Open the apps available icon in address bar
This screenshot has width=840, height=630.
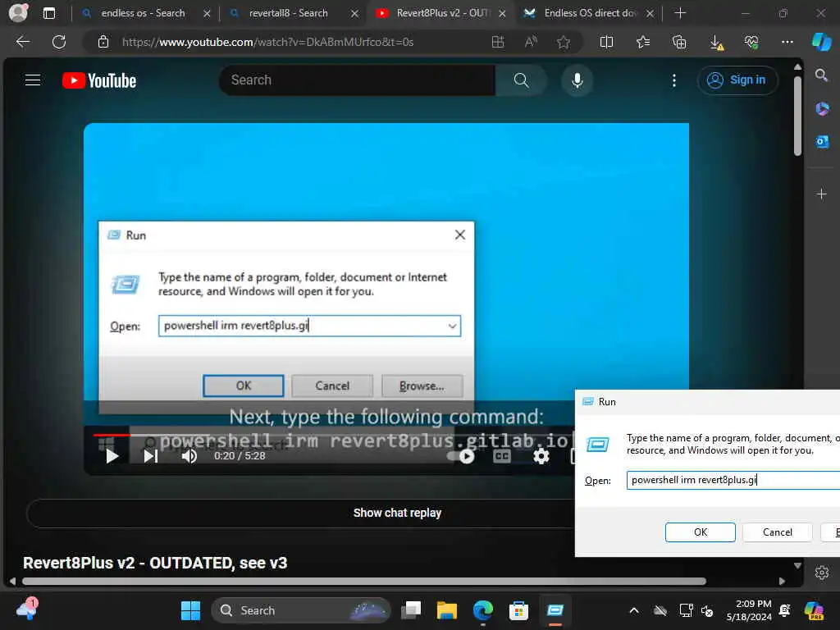point(498,42)
